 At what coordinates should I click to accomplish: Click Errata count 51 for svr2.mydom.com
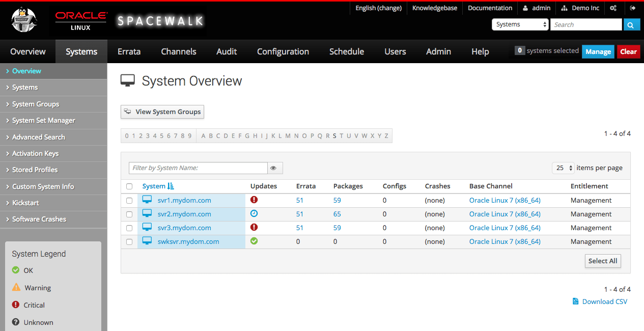click(300, 214)
